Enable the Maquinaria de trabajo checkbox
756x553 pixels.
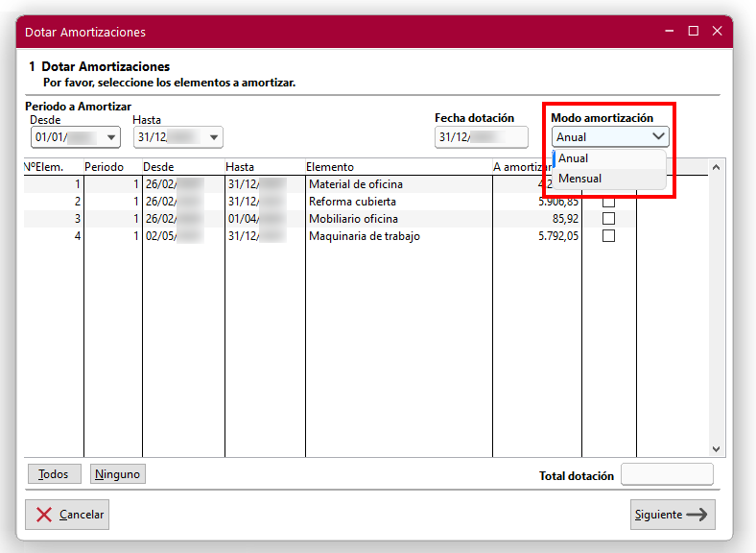pyautogui.click(x=608, y=236)
